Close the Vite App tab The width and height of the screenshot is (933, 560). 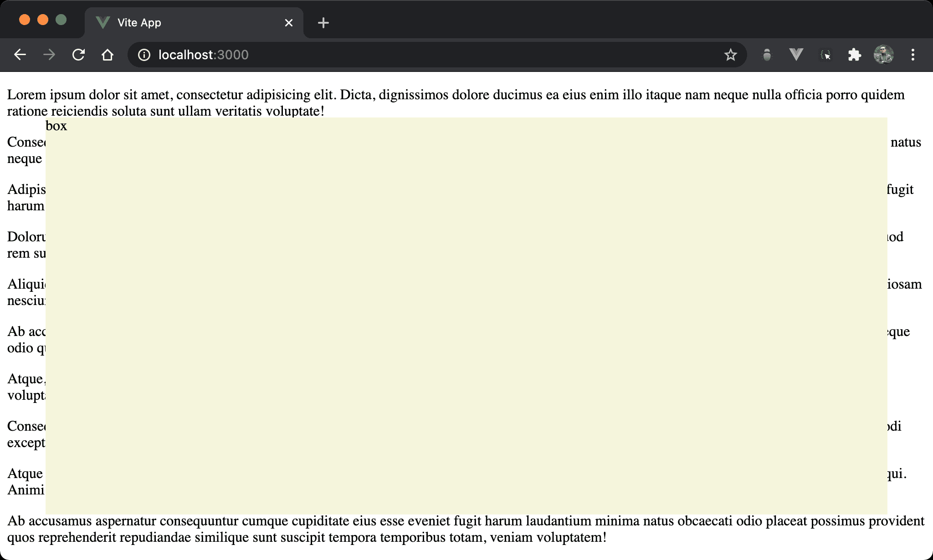coord(289,23)
